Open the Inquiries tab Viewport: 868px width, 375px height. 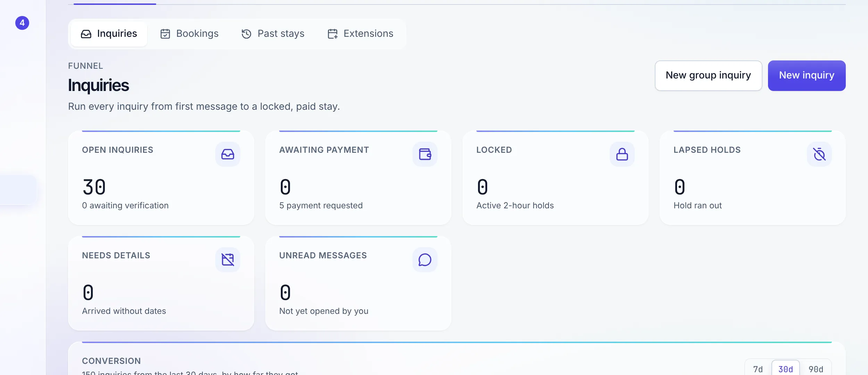[x=109, y=34]
